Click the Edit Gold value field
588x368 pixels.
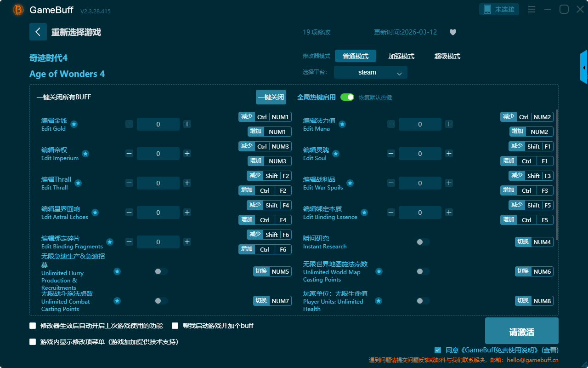(158, 124)
